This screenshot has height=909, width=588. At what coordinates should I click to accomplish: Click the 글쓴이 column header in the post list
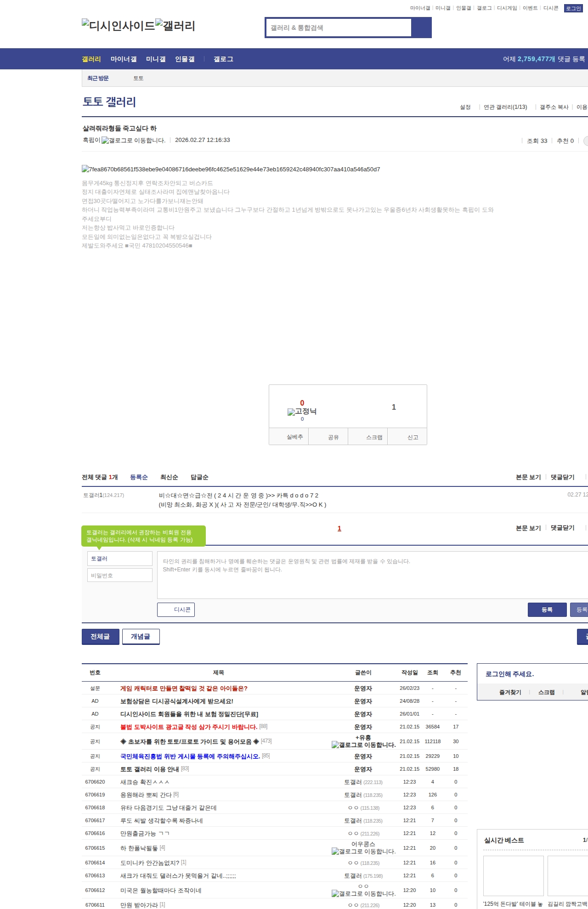coord(363,672)
